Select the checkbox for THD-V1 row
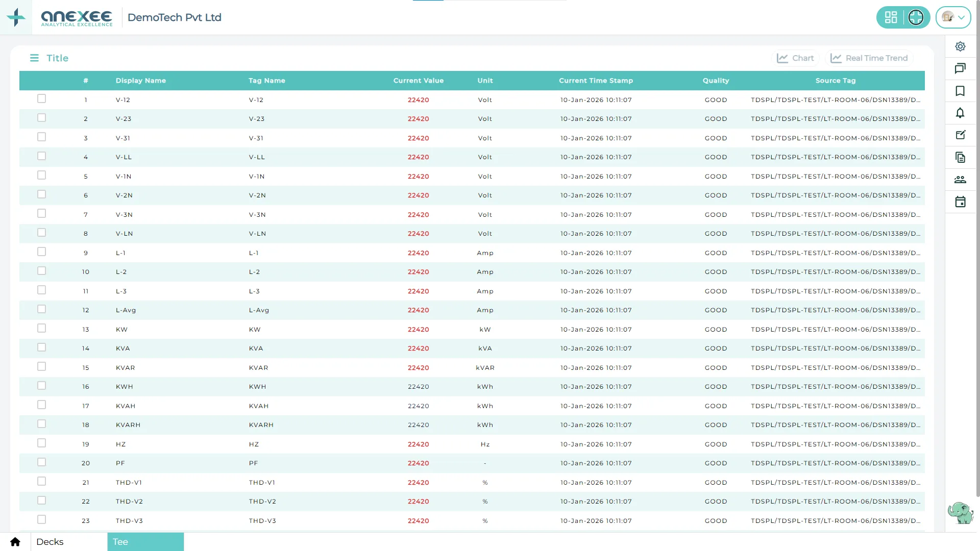Viewport: 980px width, 551px height. pyautogui.click(x=42, y=481)
